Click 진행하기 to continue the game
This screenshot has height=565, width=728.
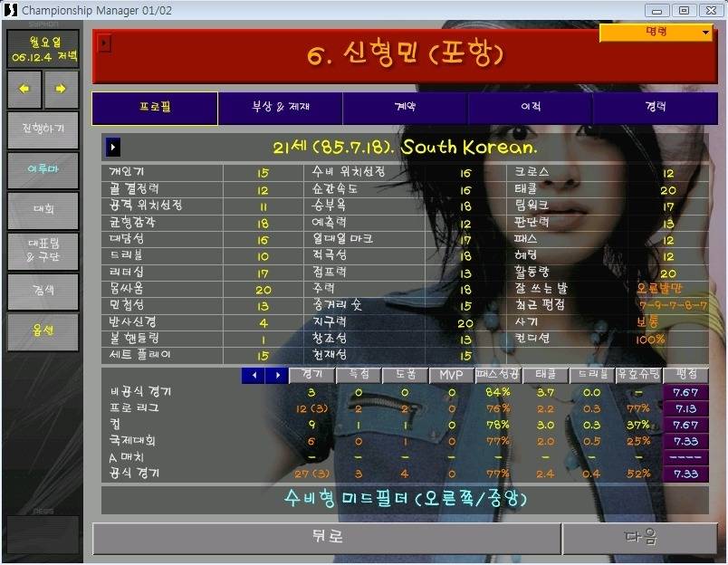[x=43, y=127]
